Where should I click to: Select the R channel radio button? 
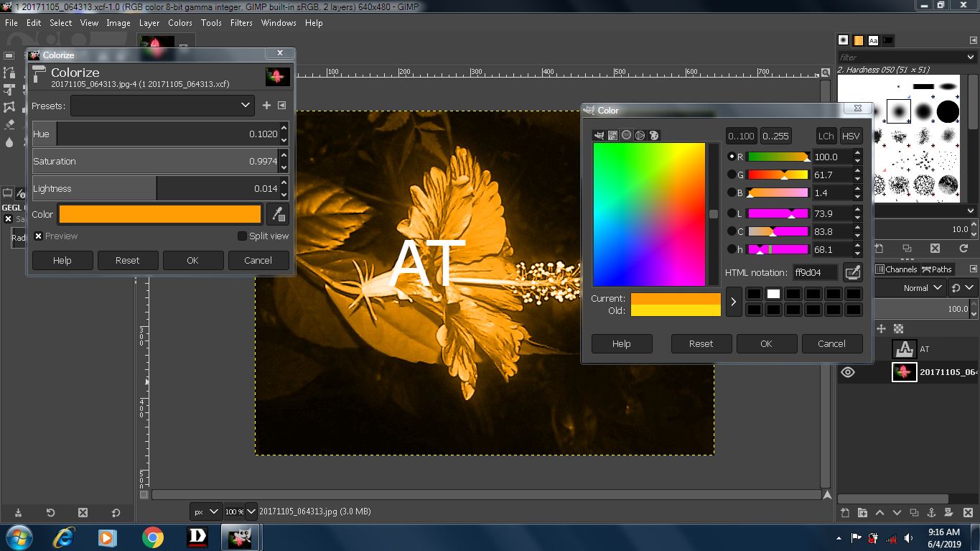(x=732, y=157)
